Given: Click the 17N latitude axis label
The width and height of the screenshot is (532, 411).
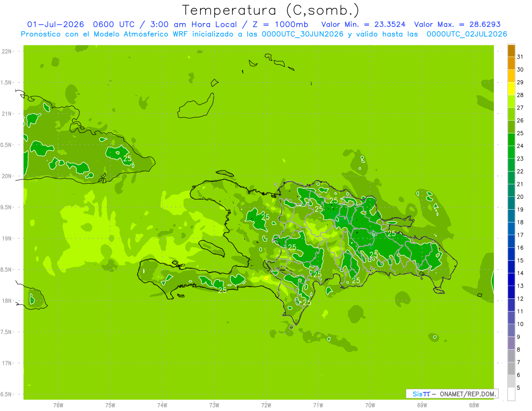Looking at the screenshot, I should point(7,363).
